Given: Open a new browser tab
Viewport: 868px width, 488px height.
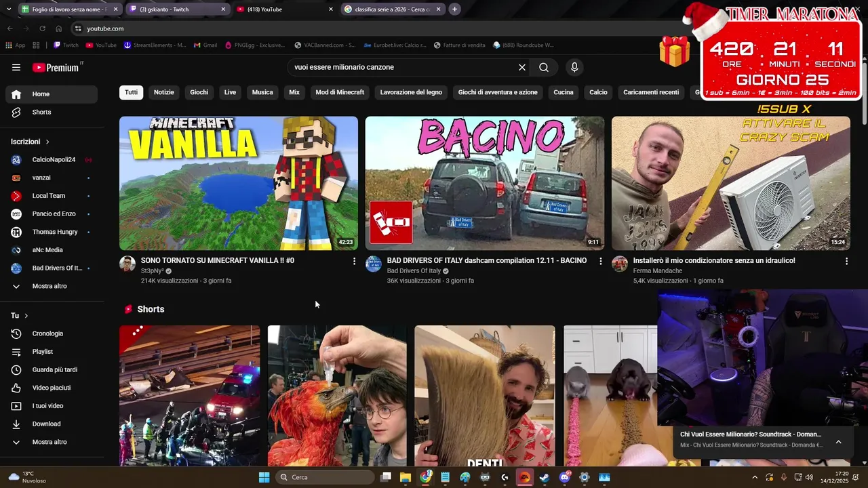Looking at the screenshot, I should [x=454, y=9].
